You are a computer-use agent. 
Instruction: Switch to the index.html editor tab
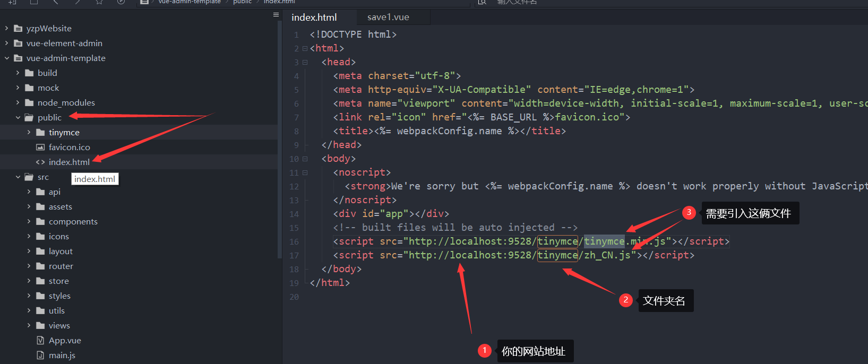pos(314,17)
